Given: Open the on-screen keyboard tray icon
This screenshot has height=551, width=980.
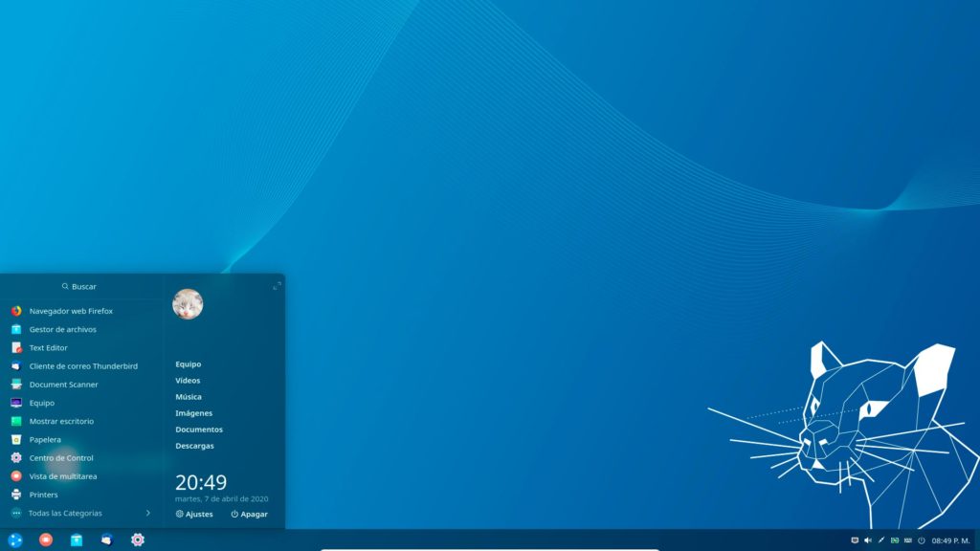Looking at the screenshot, I should [x=907, y=540].
